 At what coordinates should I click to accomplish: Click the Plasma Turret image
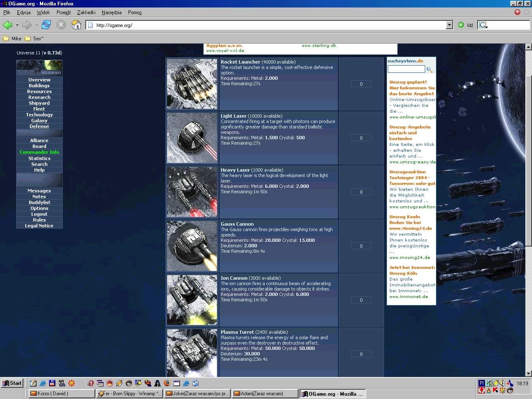(x=192, y=353)
